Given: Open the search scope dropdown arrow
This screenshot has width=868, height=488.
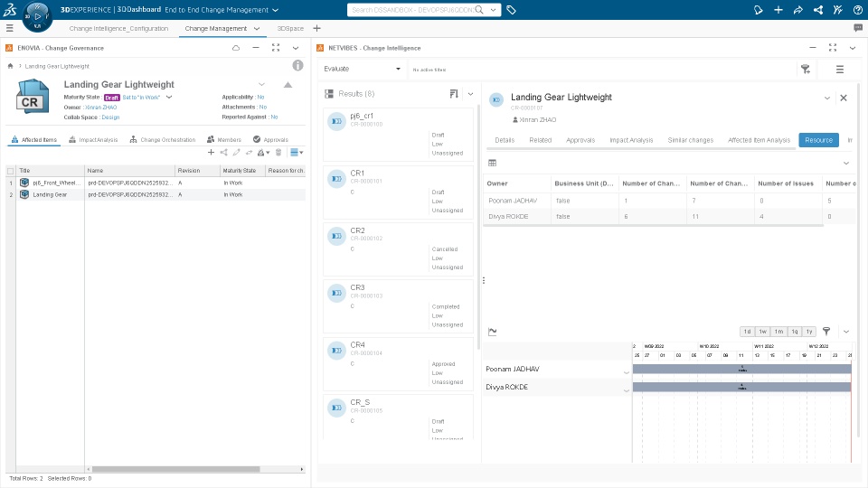Looking at the screenshot, I should 494,10.
